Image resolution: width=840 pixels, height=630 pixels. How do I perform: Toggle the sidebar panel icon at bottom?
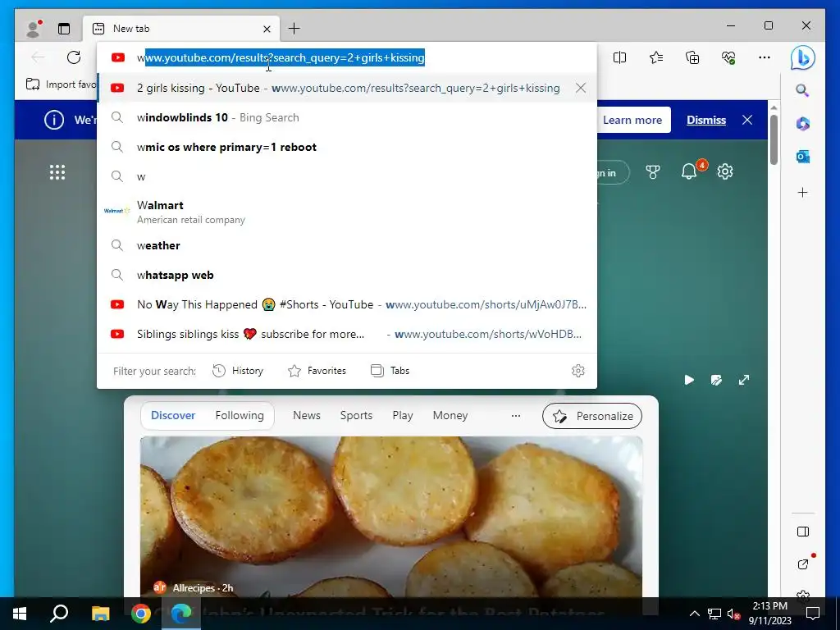tap(802, 532)
